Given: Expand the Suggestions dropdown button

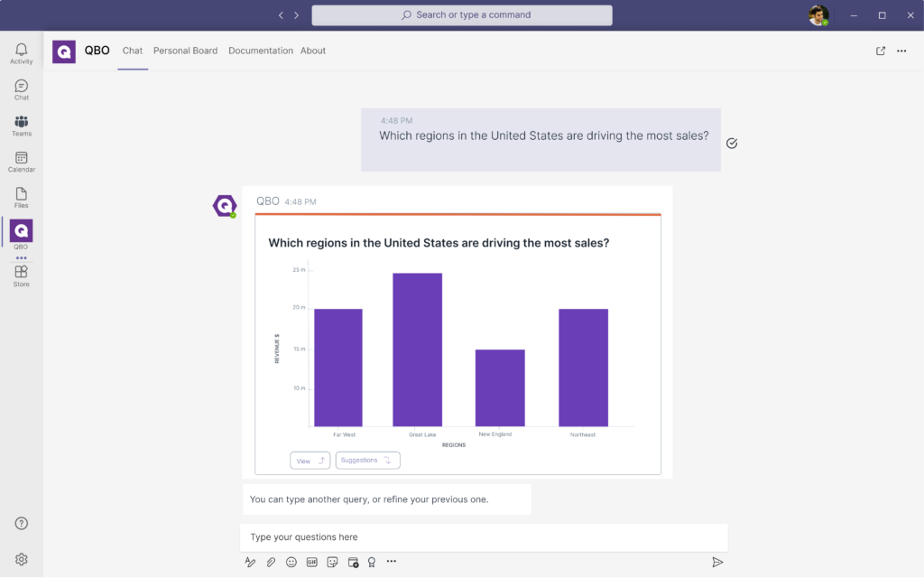Looking at the screenshot, I should tap(367, 461).
